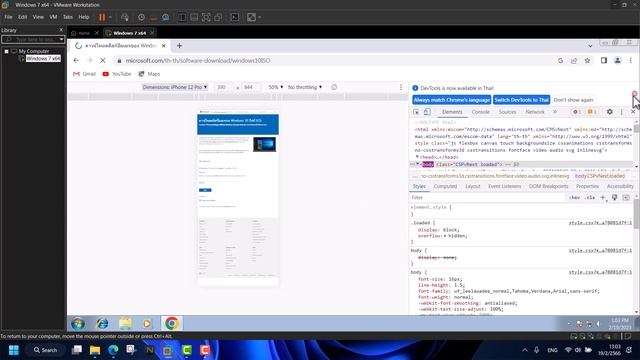Screen dimensions: 640x360
Task: Open the 50% zoom dropdown in device toolbar
Action: coord(276,87)
